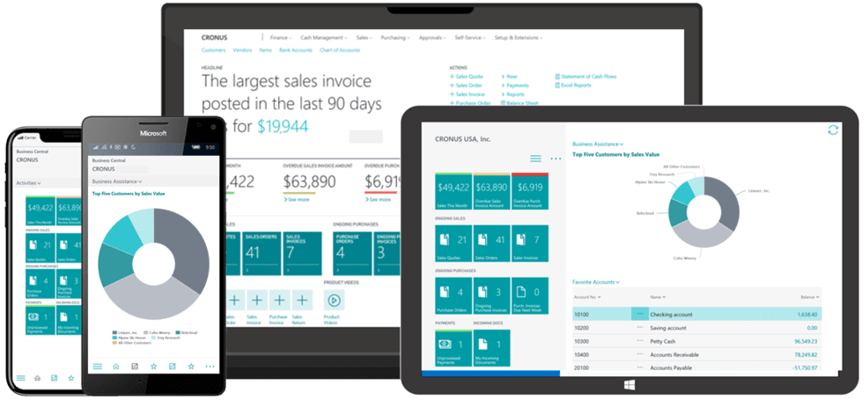Open the Cash Management menu on laptop

click(324, 38)
